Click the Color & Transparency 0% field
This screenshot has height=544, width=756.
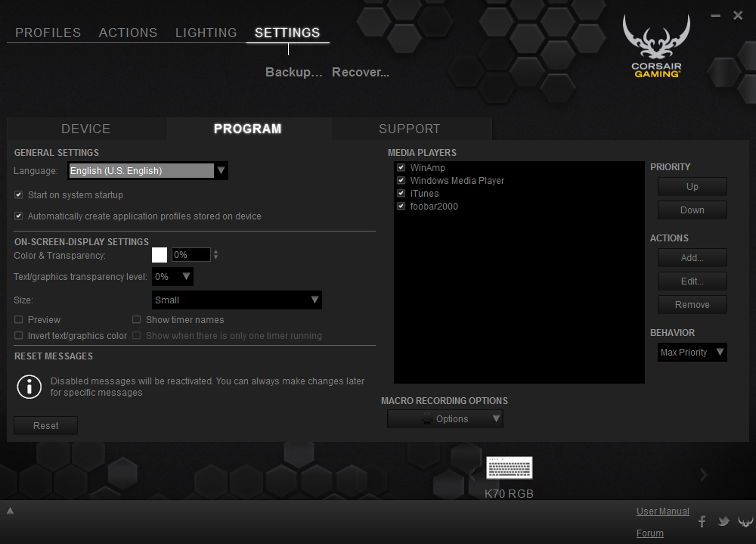(191, 255)
